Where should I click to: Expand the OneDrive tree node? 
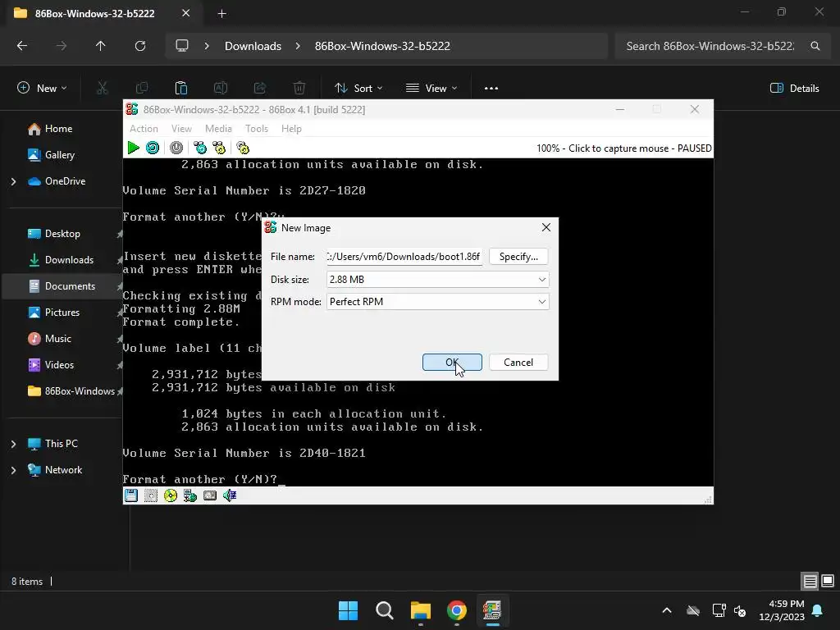click(x=13, y=181)
